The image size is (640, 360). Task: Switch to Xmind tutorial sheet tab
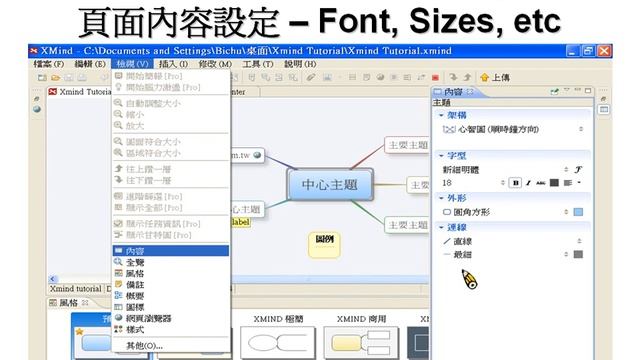click(76, 289)
